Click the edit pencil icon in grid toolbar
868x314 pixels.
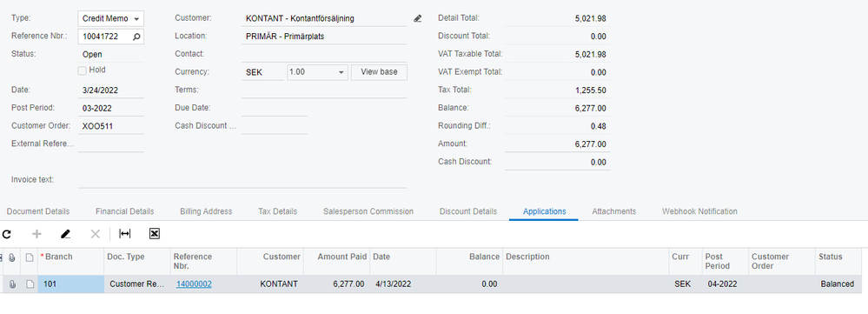click(66, 234)
